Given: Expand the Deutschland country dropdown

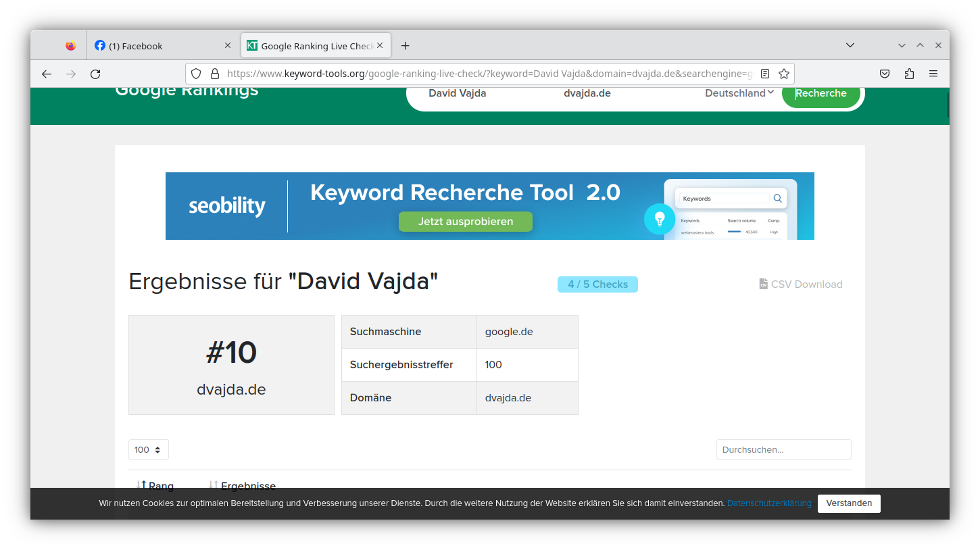Looking at the screenshot, I should 739,93.
